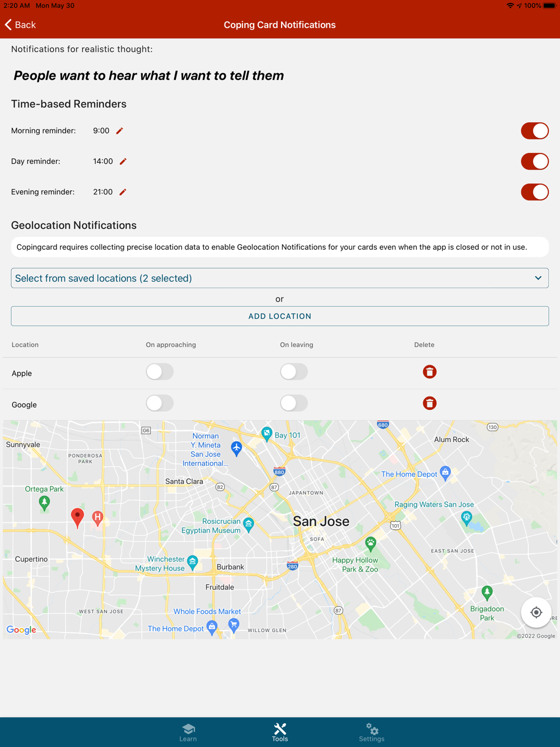Tap the Day reminder 14:00 time value
Image resolution: width=560 pixels, height=747 pixels.
tap(103, 161)
